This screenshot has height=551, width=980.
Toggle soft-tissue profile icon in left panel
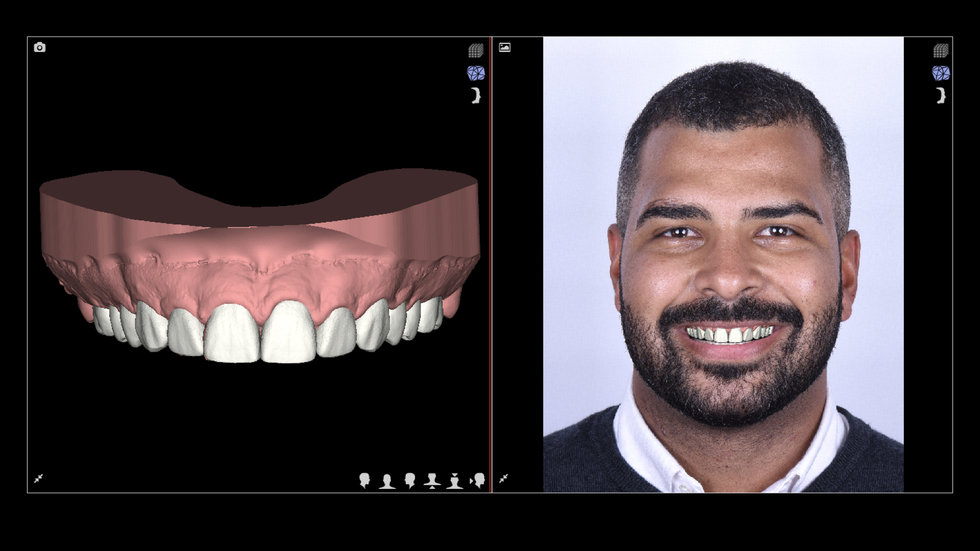pos(476,95)
